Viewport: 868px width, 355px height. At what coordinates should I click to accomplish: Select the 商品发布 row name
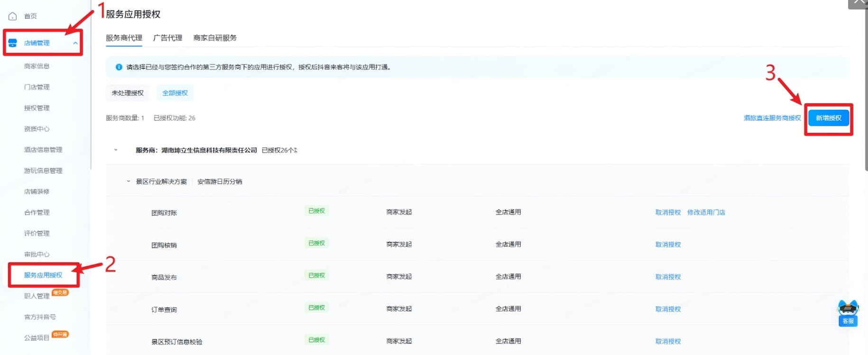[x=164, y=277]
